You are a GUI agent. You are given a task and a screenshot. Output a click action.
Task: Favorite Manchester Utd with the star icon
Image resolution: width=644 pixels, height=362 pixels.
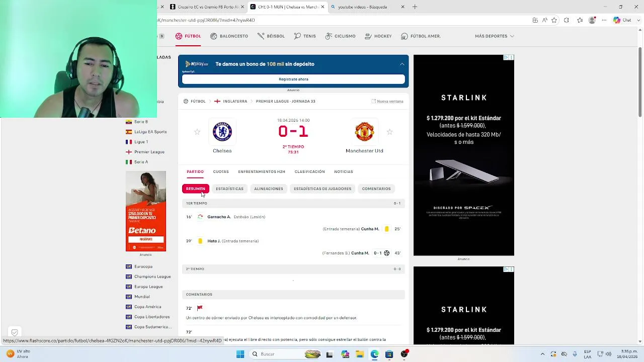(x=389, y=132)
